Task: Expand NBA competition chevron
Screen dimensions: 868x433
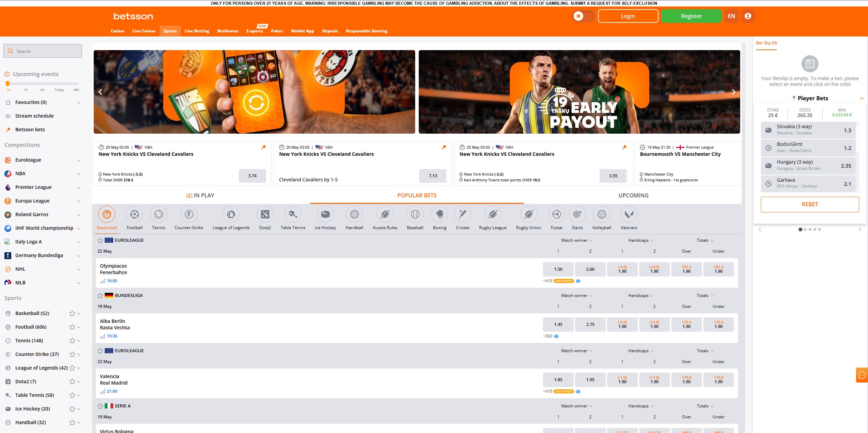Action: tap(79, 174)
